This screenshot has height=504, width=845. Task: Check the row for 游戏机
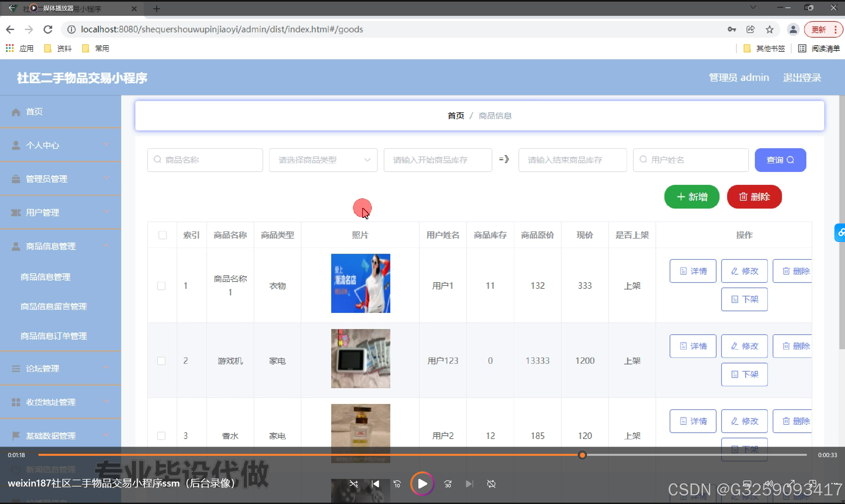[161, 361]
